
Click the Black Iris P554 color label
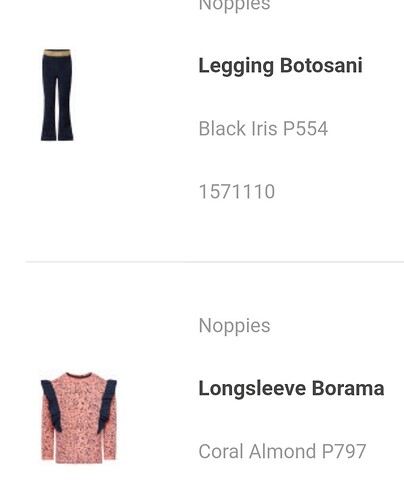pyautogui.click(x=263, y=128)
